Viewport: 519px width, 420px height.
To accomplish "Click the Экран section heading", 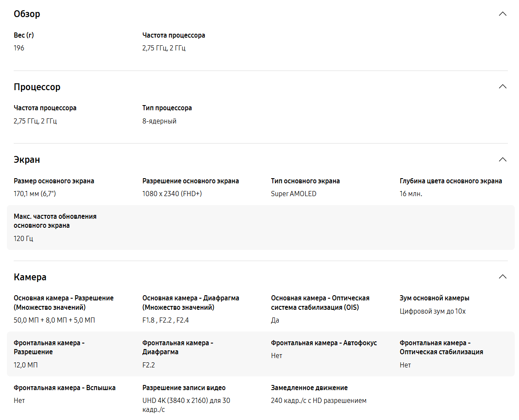I will (27, 160).
